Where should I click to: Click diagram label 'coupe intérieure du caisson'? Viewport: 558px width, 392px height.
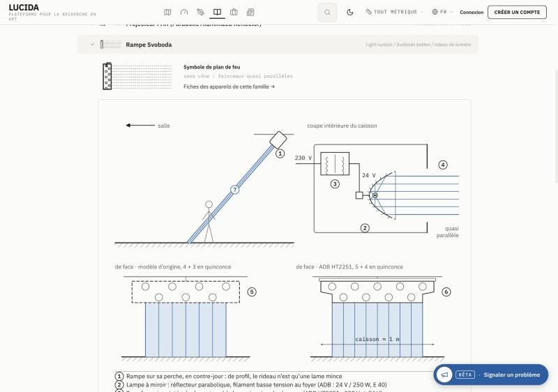pos(342,126)
